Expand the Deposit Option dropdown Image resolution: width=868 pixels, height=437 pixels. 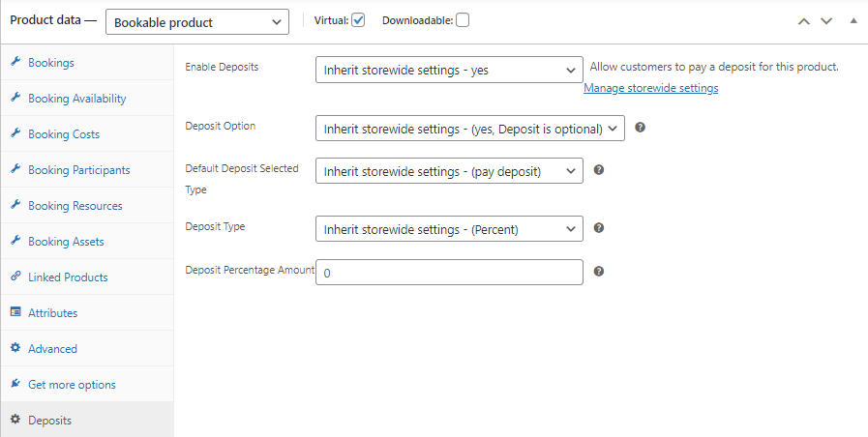pyautogui.click(x=469, y=129)
